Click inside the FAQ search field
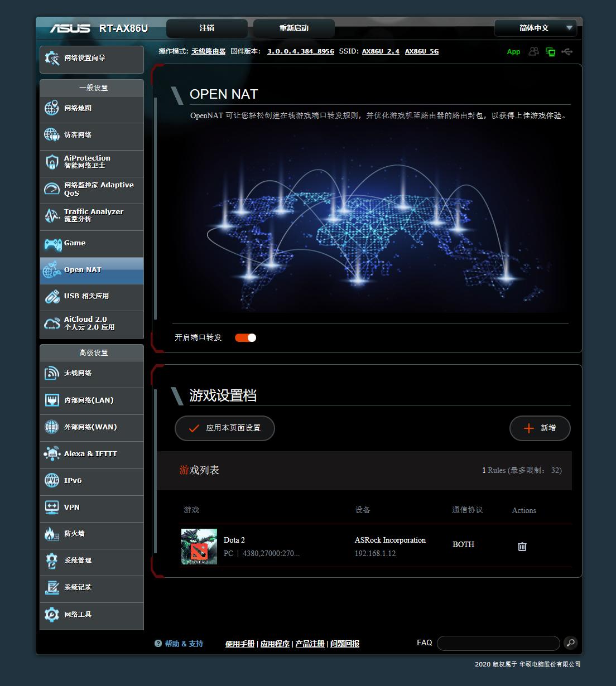 (x=498, y=643)
